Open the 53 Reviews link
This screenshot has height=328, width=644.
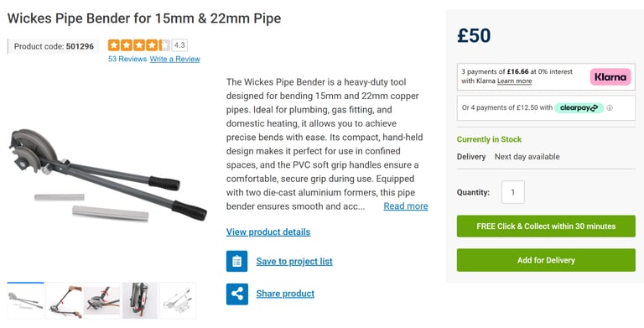[127, 60]
